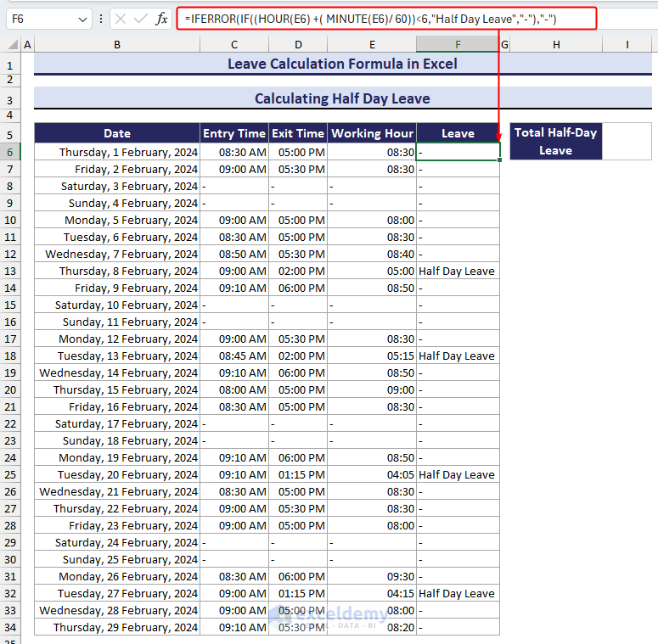
Task: Select column D header
Action: (x=298, y=44)
